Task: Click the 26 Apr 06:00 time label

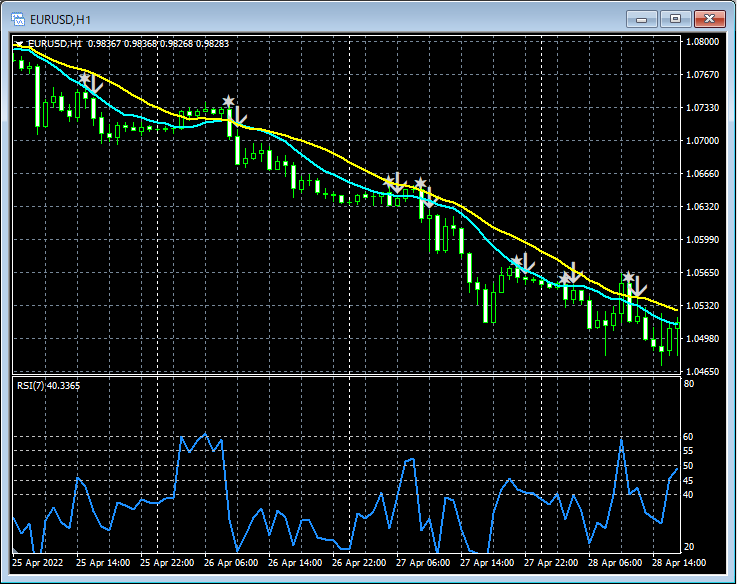Action: 231,563
